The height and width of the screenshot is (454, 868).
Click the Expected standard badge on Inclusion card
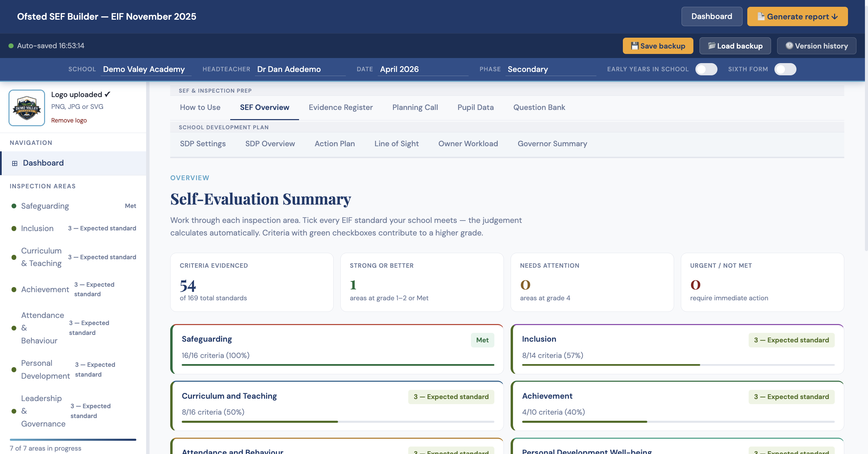click(791, 340)
